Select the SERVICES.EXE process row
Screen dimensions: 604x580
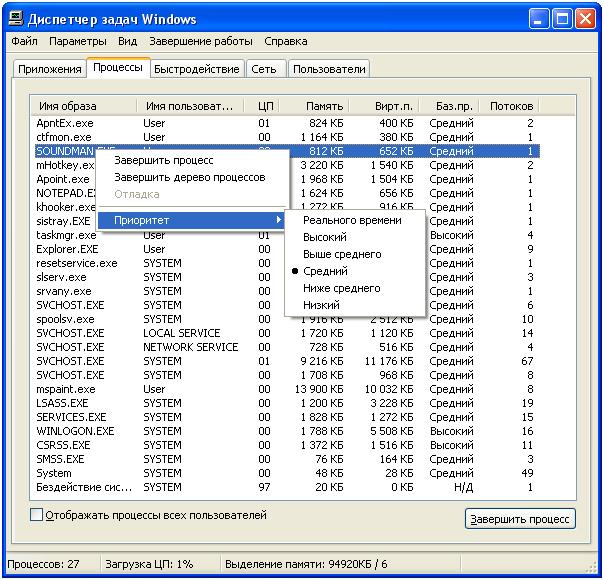click(x=287, y=417)
